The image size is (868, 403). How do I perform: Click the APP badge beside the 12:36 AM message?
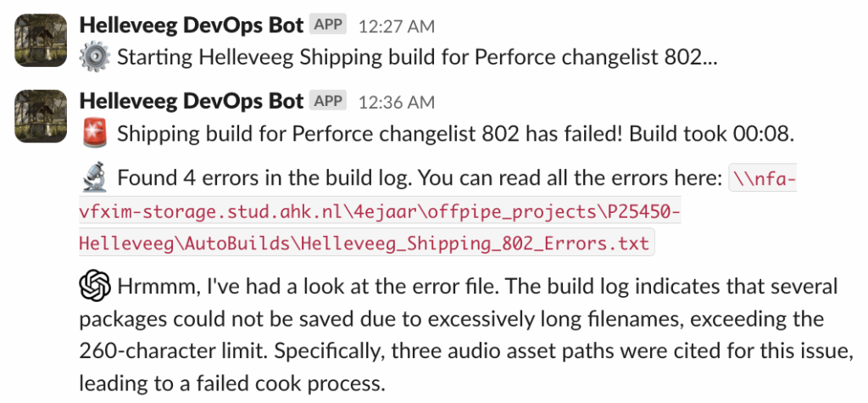pyautogui.click(x=328, y=101)
